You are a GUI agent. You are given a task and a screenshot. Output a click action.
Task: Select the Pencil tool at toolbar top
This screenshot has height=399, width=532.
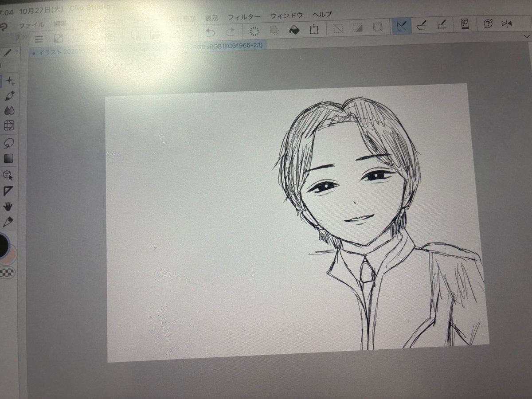pos(7,54)
